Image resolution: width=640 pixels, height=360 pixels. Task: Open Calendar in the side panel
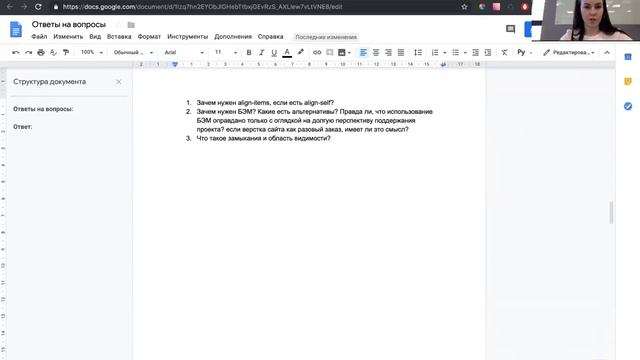tap(628, 57)
